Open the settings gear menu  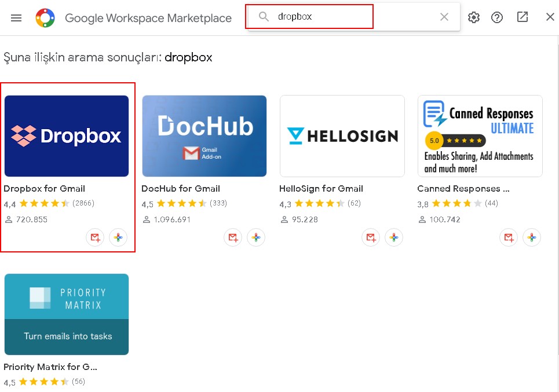coord(474,17)
